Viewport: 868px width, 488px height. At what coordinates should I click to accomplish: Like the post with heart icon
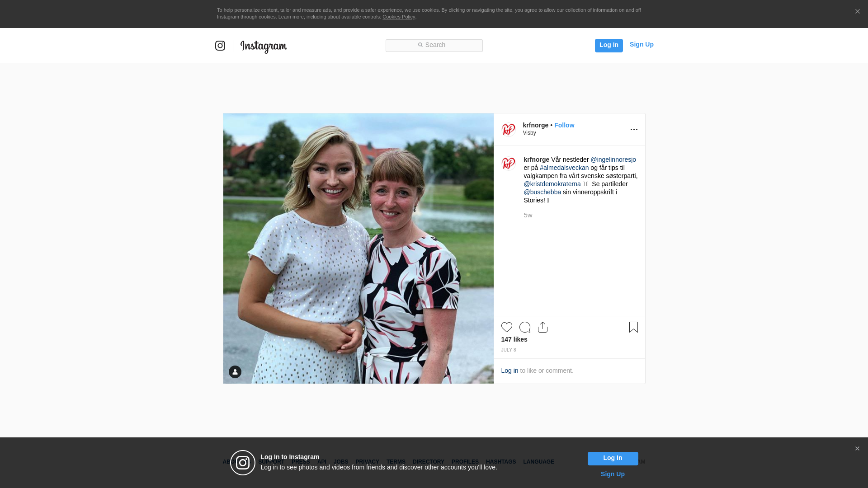point(507,327)
